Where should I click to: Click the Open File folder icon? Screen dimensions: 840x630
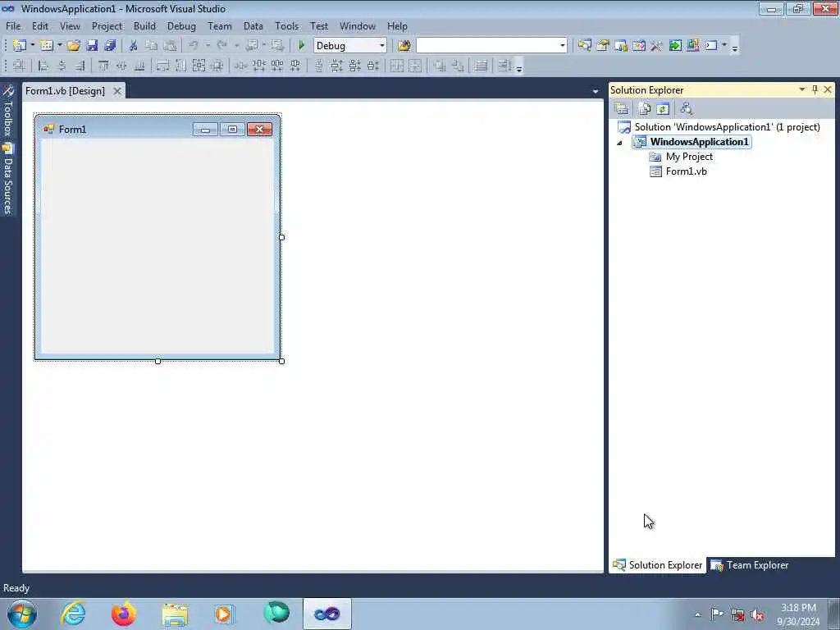[74, 46]
